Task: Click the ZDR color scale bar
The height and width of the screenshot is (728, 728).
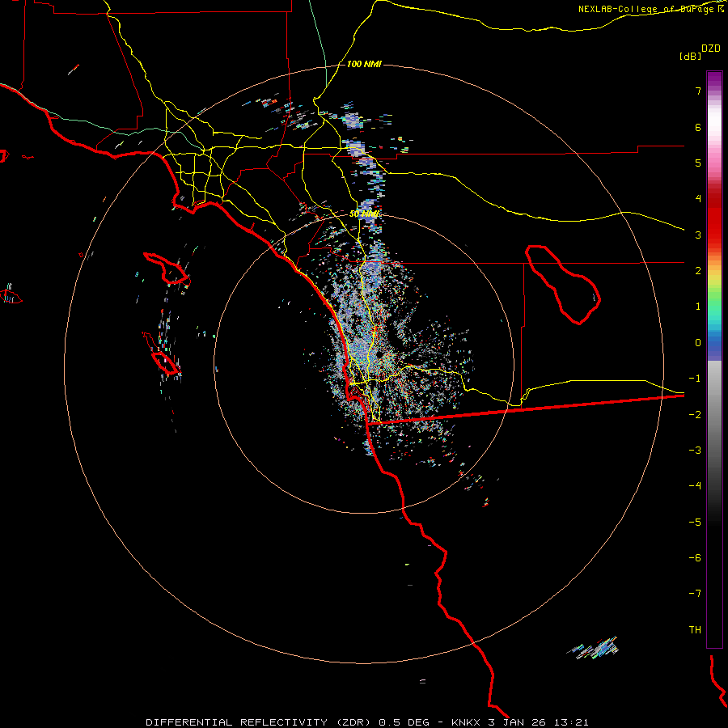Action: 714,359
